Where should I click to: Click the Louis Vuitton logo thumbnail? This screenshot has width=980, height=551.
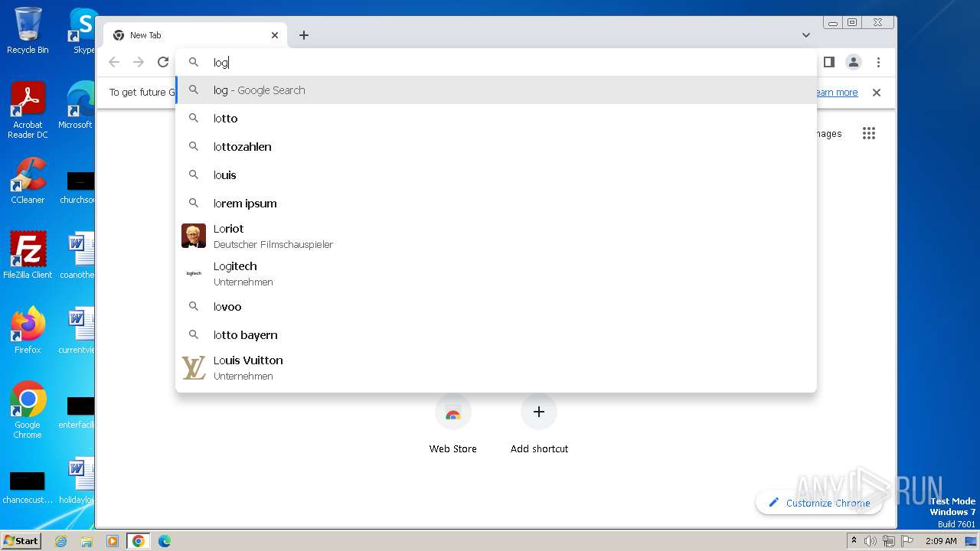pyautogui.click(x=194, y=367)
